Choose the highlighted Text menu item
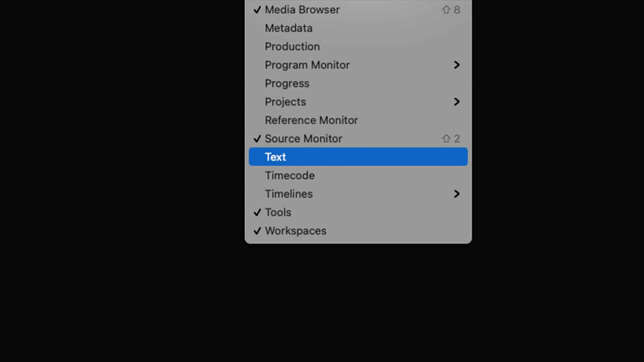 coord(358,157)
